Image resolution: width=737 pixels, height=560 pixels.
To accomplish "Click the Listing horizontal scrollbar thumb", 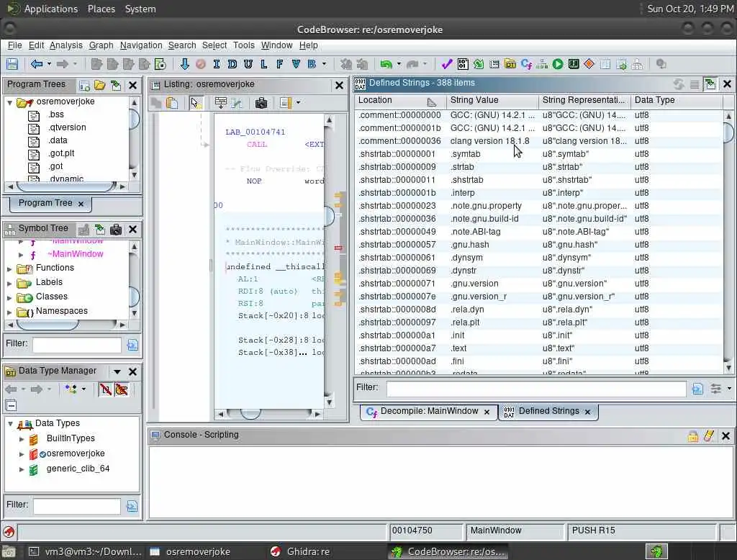I will point(250,414).
